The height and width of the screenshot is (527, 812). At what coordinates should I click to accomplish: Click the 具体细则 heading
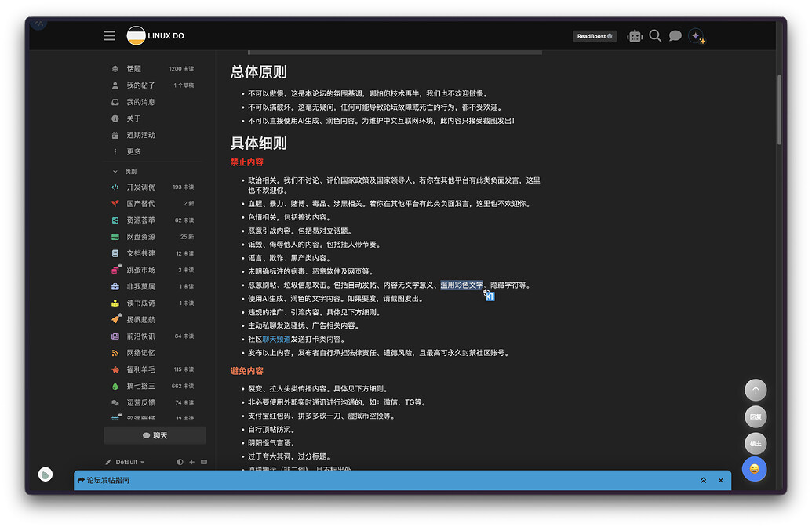[x=258, y=144]
